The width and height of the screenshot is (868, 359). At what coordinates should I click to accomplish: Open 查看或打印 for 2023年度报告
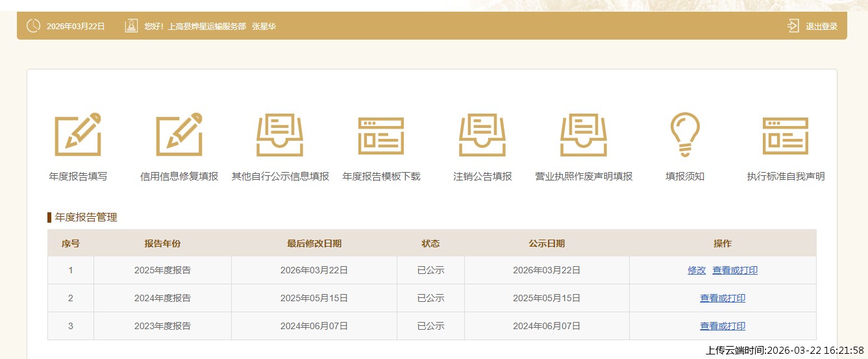point(723,326)
